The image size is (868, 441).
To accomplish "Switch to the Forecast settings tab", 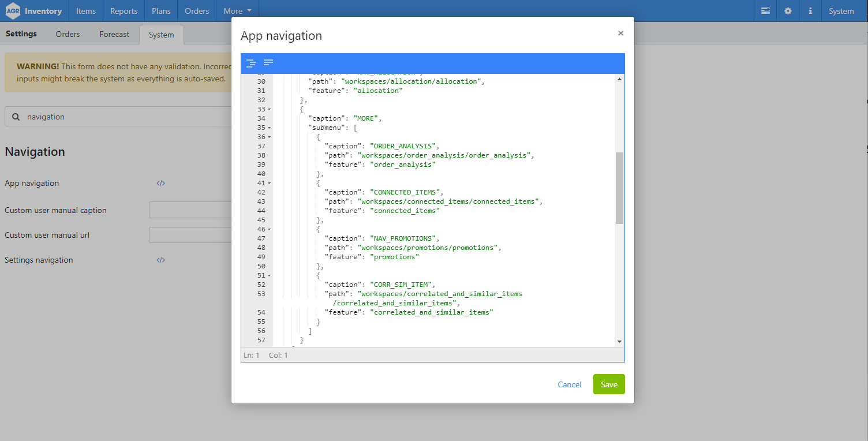I will click(x=114, y=34).
